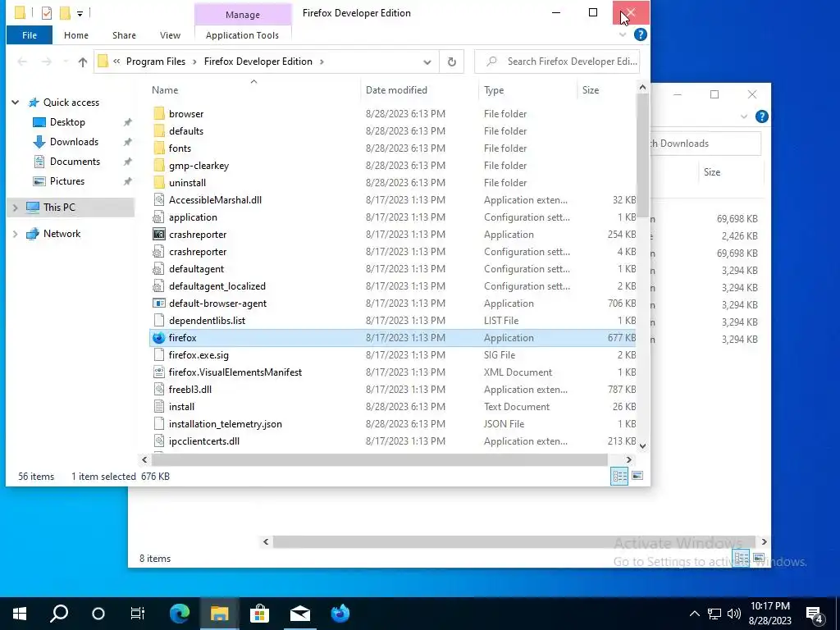Click Firefox Developer Edition breadcrumb
The height and width of the screenshot is (630, 840).
[x=258, y=62]
